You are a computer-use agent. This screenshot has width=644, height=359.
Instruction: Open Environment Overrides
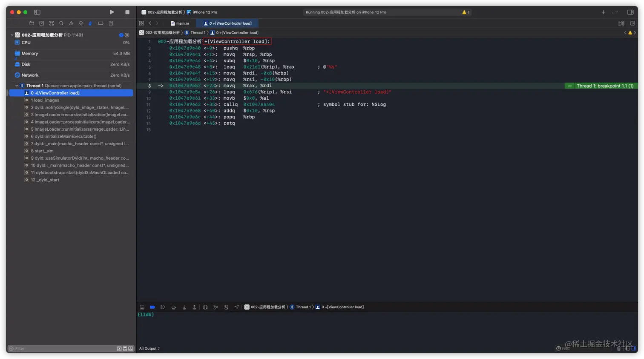(226, 307)
